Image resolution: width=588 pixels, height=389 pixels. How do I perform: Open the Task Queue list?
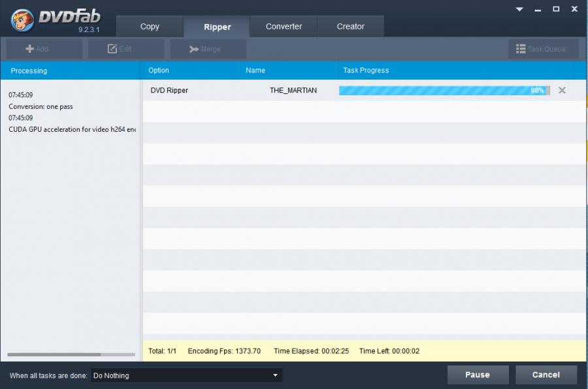pyautogui.click(x=543, y=49)
